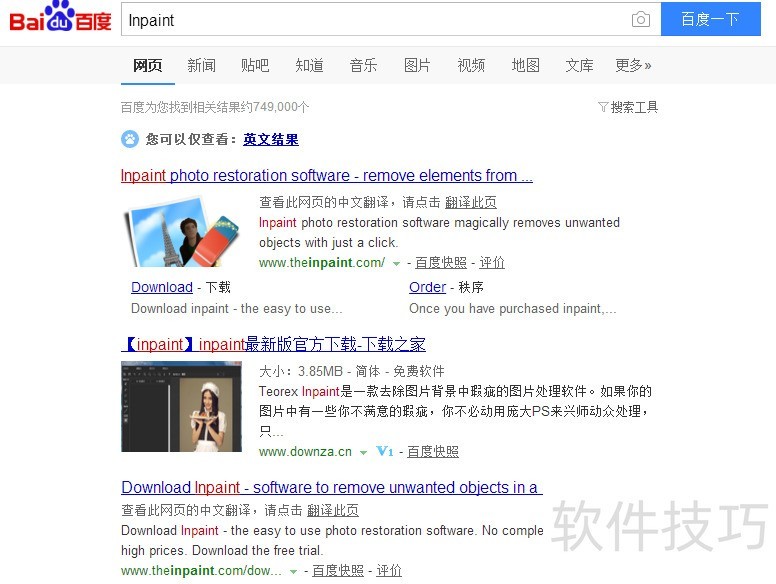Click the Baidu logo
The image size is (776, 584).
[x=60, y=16]
